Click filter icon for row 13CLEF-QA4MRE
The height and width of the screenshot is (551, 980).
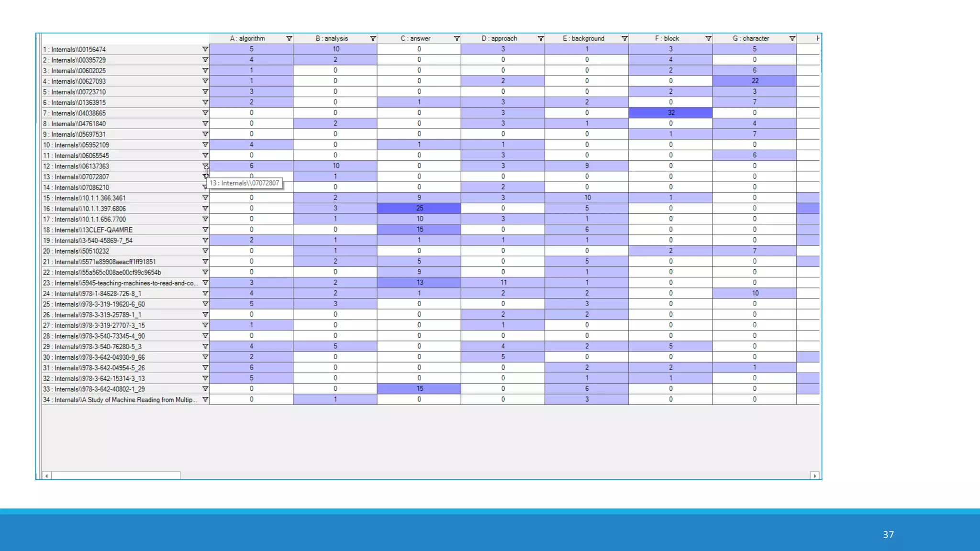[205, 230]
